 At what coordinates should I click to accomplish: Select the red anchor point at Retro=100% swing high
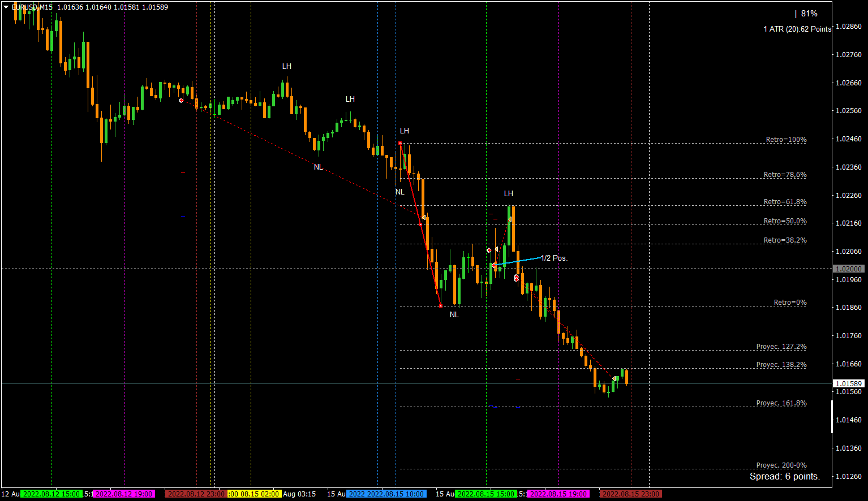pos(400,143)
